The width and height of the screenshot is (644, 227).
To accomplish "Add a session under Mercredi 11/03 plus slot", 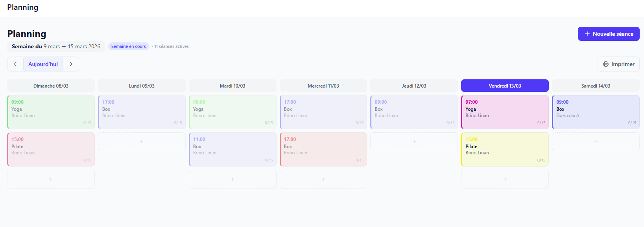I will pyautogui.click(x=323, y=179).
